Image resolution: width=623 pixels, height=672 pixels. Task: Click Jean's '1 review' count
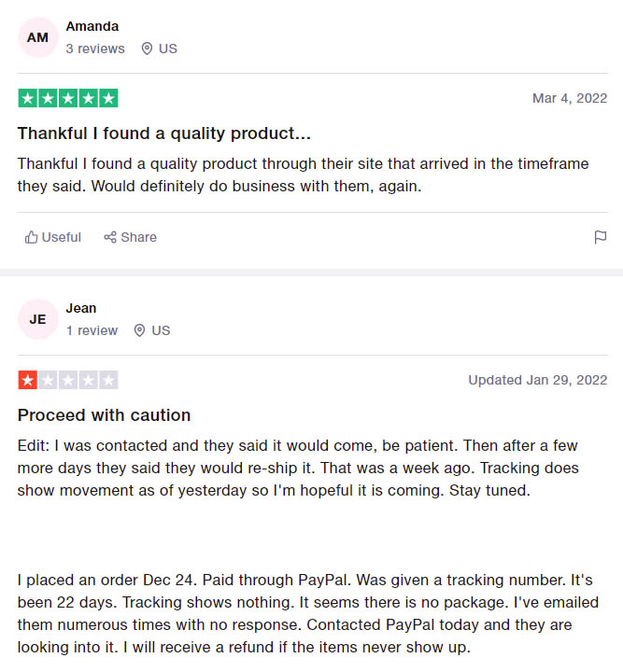(92, 330)
